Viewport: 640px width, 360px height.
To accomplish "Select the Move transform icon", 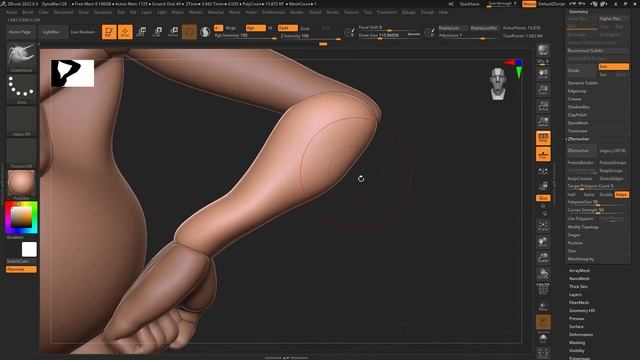I will (x=141, y=32).
